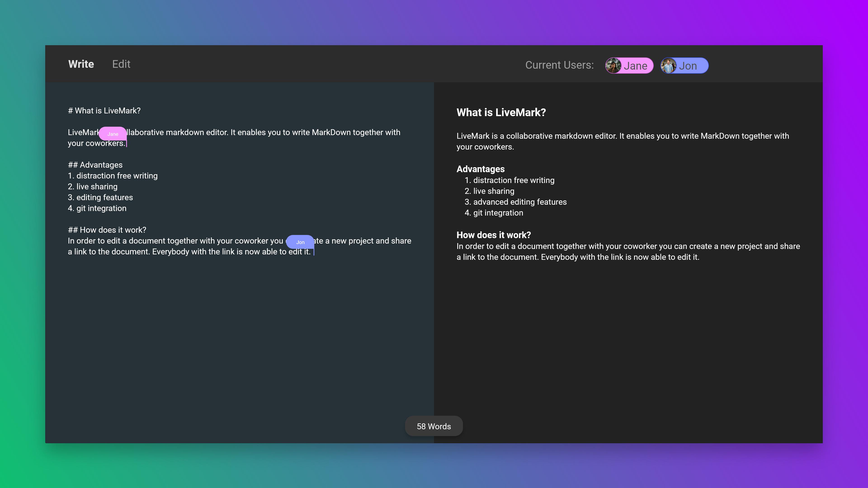
Task: Expand the How does it work heading
Action: [x=493, y=235]
